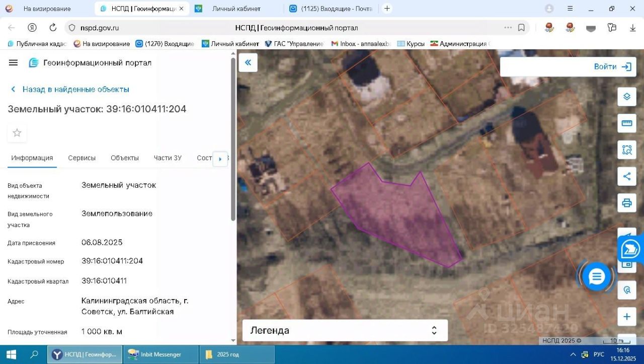Collapse the left info panel

click(x=248, y=62)
